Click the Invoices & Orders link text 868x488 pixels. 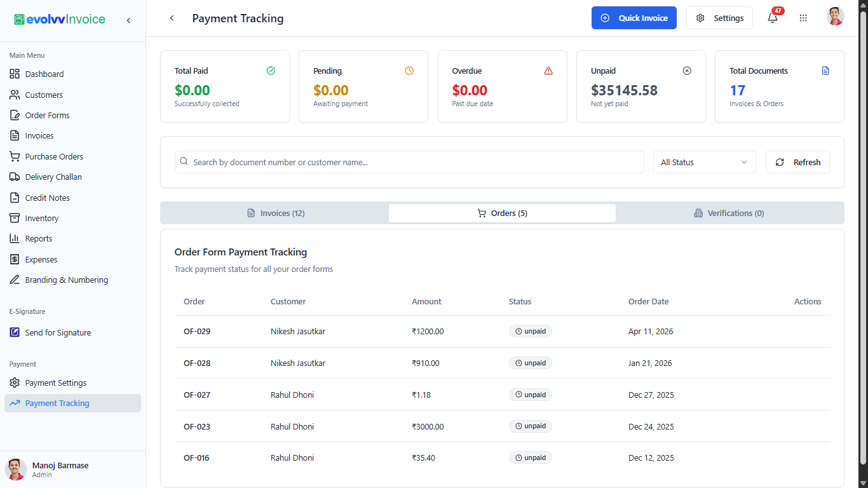tap(756, 104)
